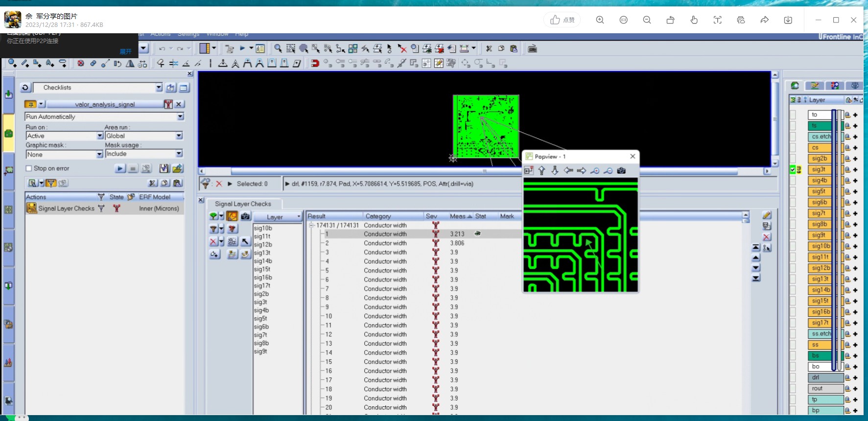Open the first tab in layer panel

795,86
